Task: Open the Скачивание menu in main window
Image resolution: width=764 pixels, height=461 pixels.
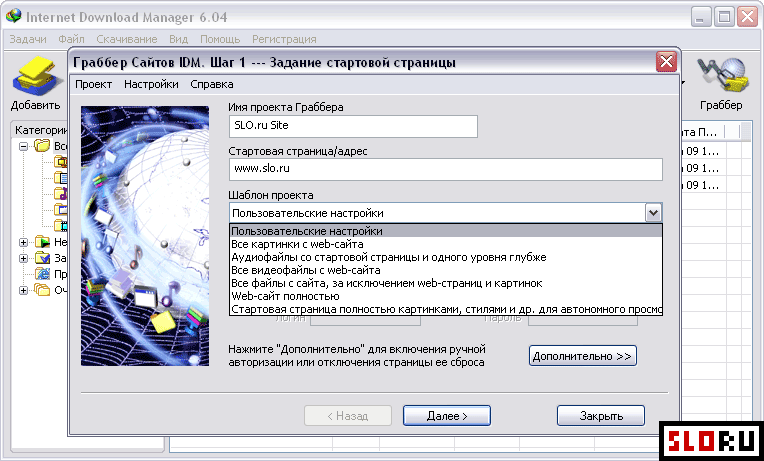Action: (x=127, y=39)
